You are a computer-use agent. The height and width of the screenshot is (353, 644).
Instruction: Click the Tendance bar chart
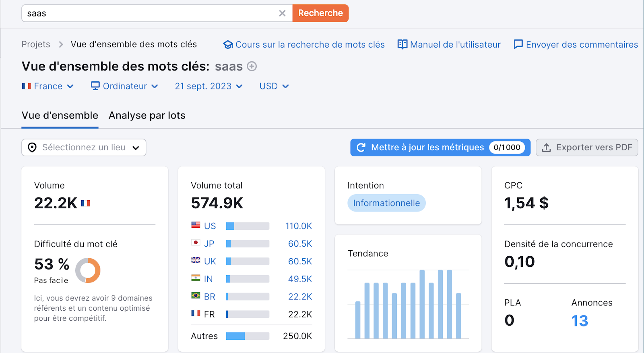408,304
